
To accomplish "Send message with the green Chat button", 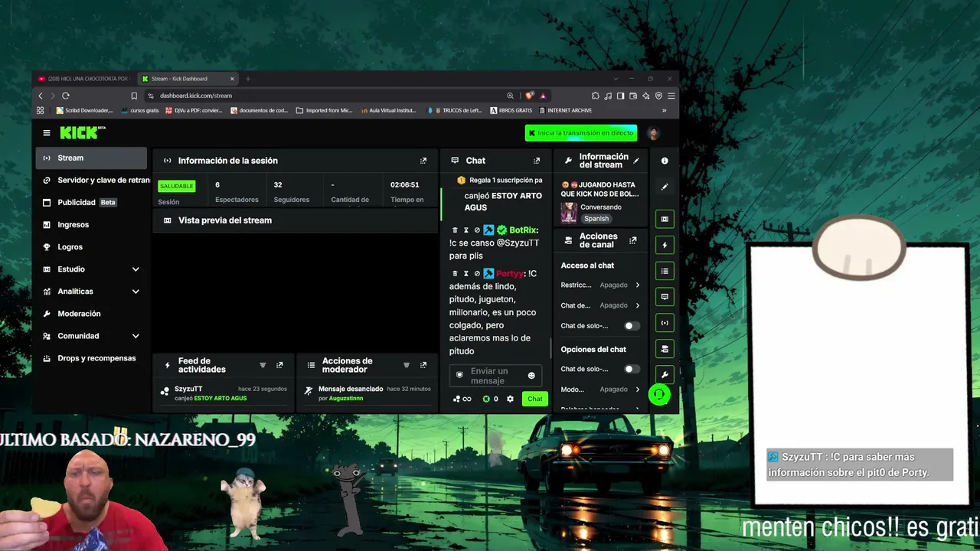I will (534, 399).
